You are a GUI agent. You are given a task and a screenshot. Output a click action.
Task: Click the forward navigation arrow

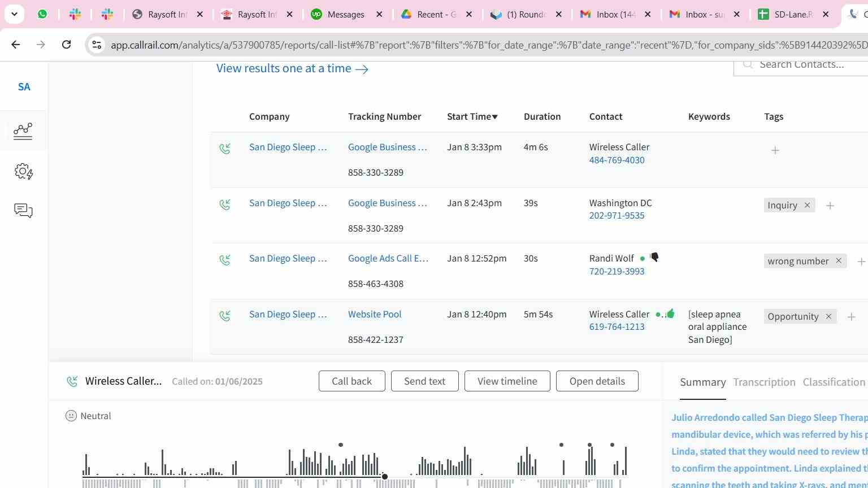(41, 44)
